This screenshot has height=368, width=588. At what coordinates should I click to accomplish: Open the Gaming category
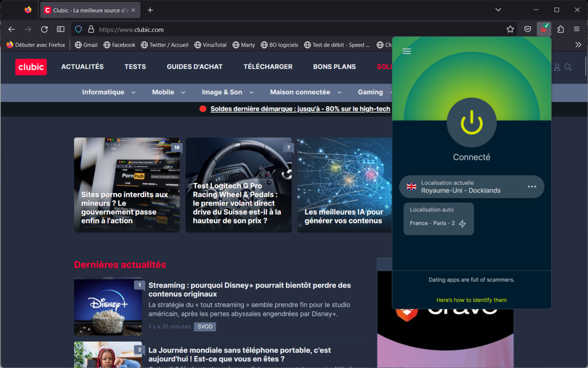coord(370,92)
